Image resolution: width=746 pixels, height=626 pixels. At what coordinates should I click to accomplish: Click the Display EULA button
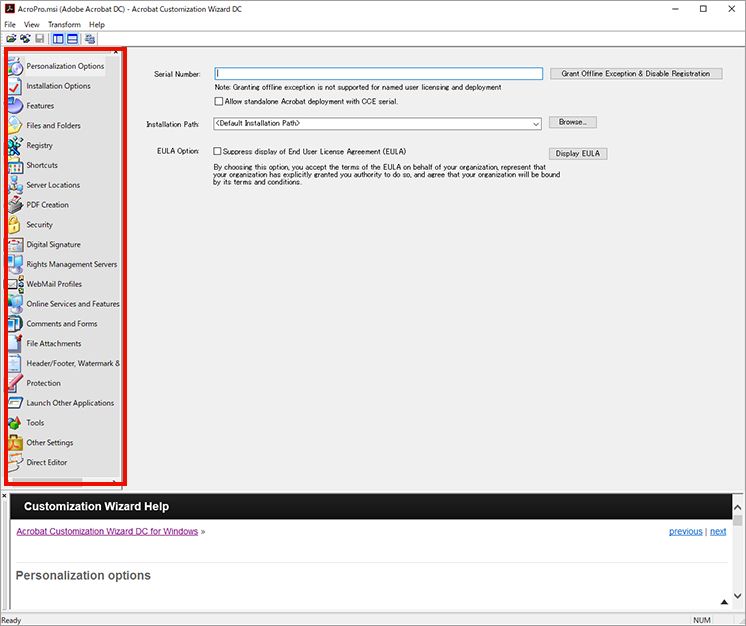point(578,154)
